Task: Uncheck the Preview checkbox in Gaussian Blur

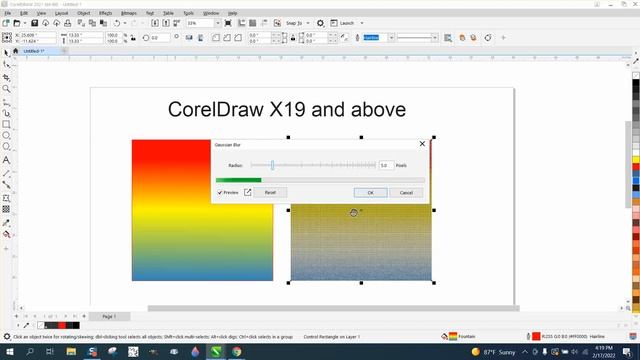Action: 220,193
